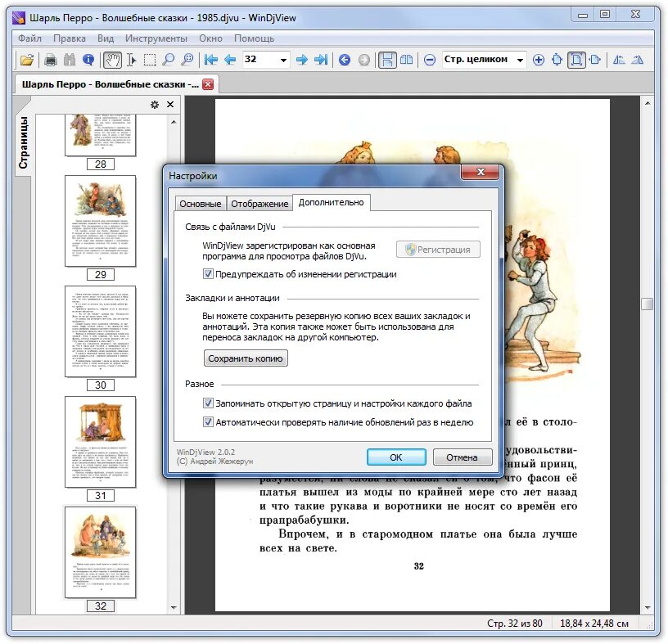Select the rectangular region selection tool
The height and width of the screenshot is (644, 668).
150,60
